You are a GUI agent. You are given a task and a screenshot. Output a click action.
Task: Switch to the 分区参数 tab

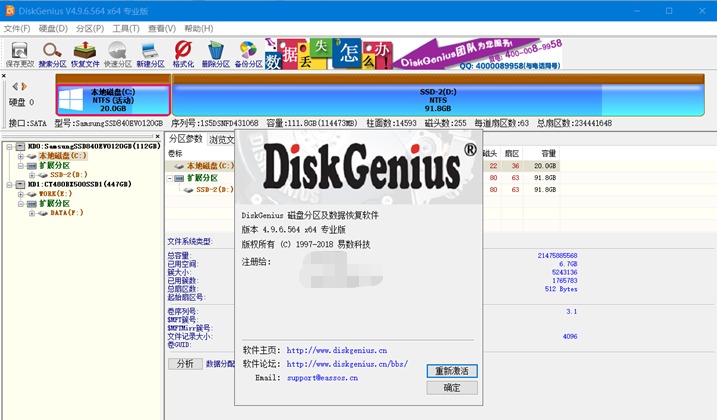(x=185, y=139)
